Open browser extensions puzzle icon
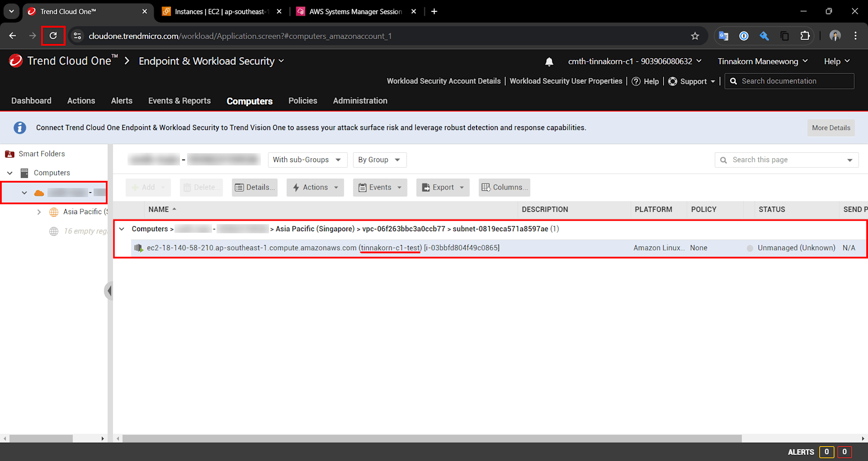Image resolution: width=868 pixels, height=461 pixels. point(805,36)
